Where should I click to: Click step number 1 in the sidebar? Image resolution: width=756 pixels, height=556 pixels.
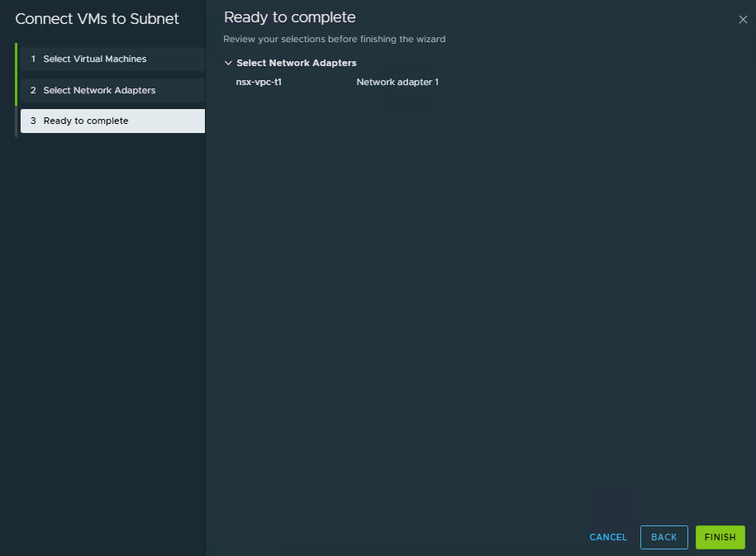tap(33, 59)
